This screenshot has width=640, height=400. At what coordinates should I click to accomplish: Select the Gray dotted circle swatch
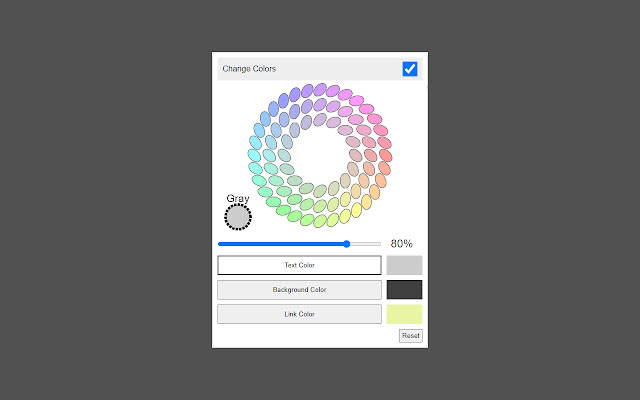coord(238,217)
